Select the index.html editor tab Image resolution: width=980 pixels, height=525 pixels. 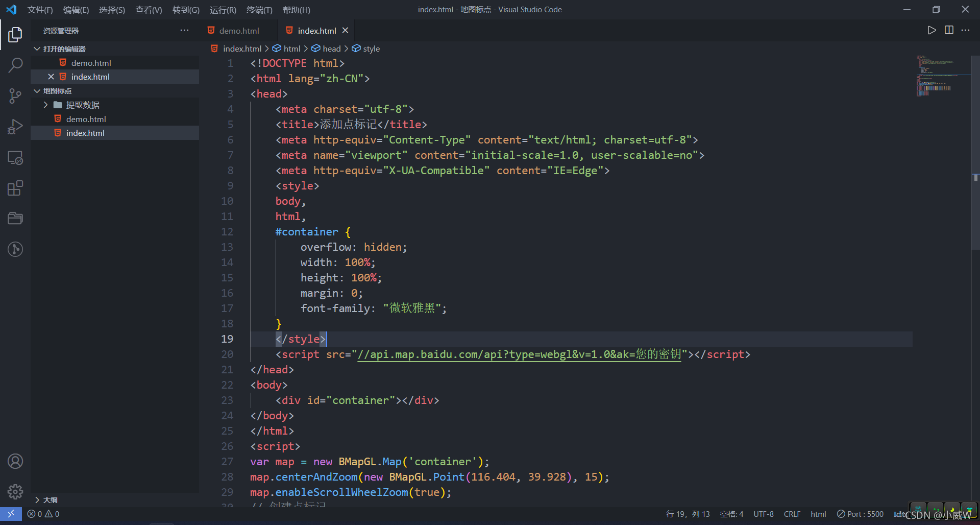pos(316,31)
